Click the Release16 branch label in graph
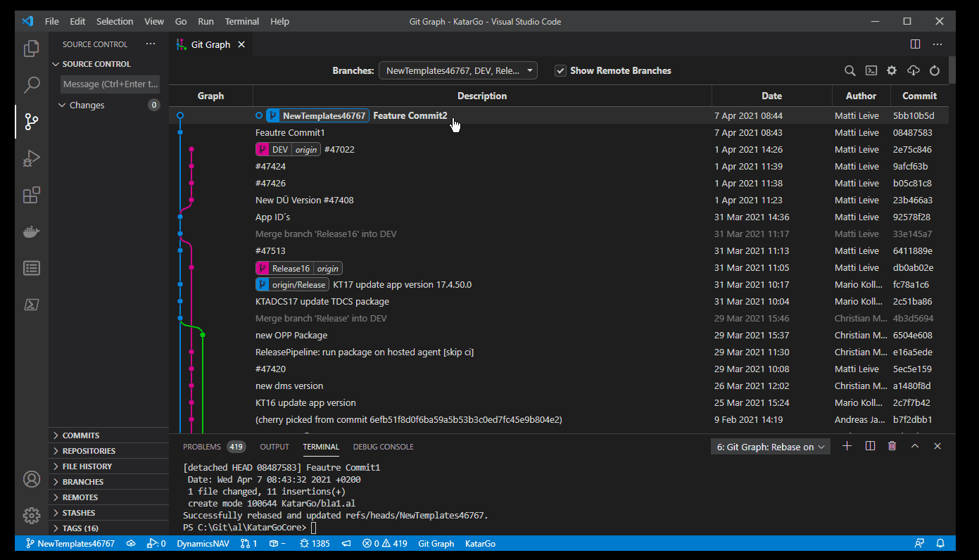979x560 pixels. pos(298,268)
